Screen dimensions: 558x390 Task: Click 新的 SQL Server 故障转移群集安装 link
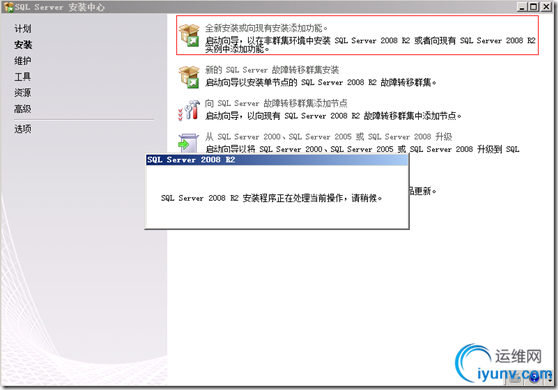(x=272, y=70)
